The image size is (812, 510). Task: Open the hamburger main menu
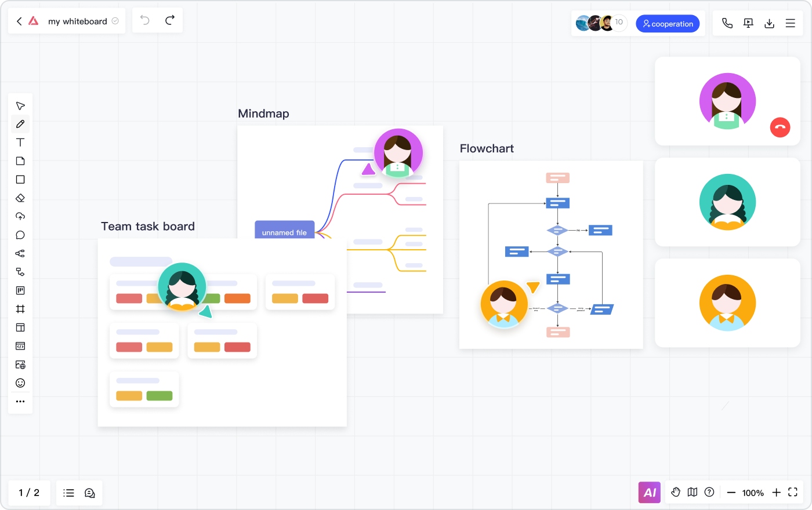pos(790,23)
